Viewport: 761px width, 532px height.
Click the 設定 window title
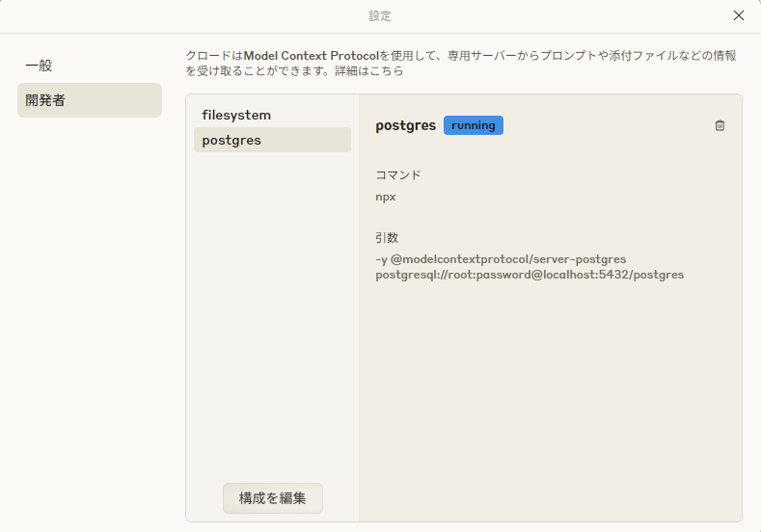(380, 16)
